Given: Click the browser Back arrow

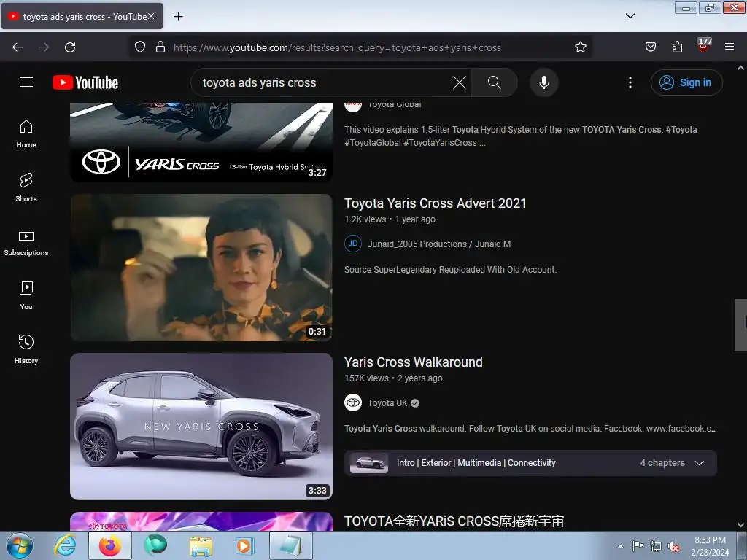Looking at the screenshot, I should (x=18, y=47).
